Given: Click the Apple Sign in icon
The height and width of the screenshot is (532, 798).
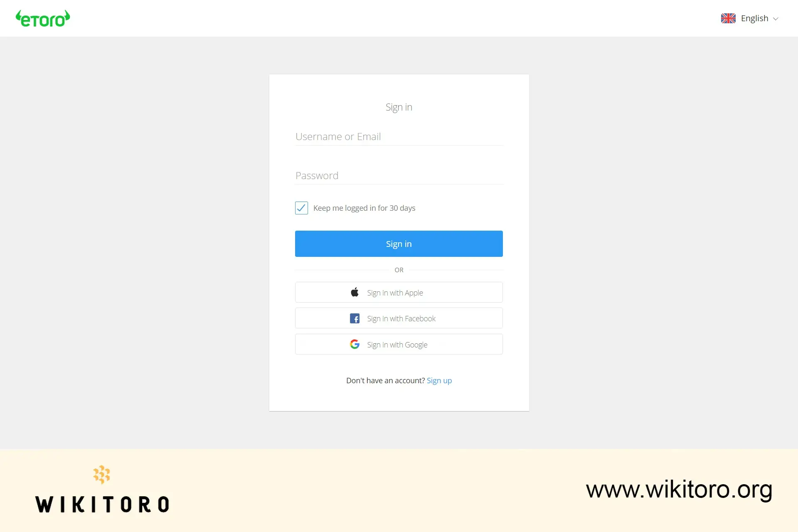Looking at the screenshot, I should 355,292.
